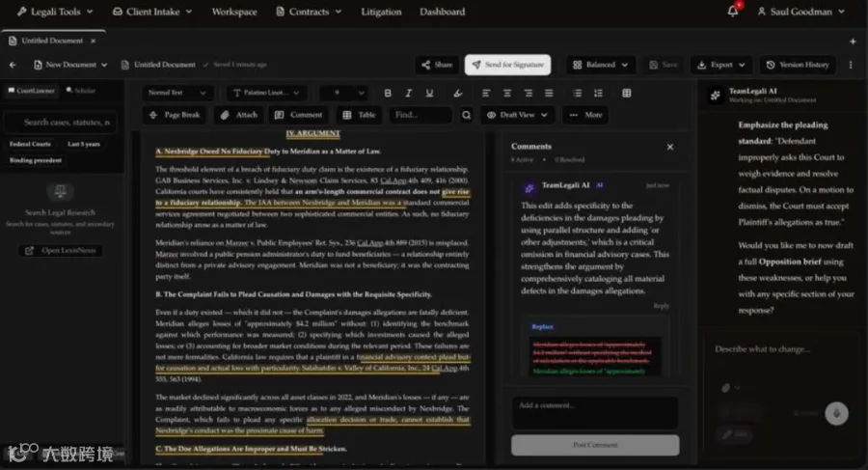Open the Balanced mode dropdown
The width and height of the screenshot is (868, 470).
click(601, 65)
